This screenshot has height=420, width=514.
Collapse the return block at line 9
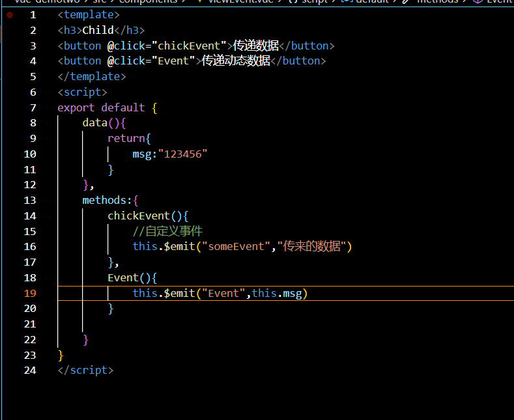[x=49, y=139]
